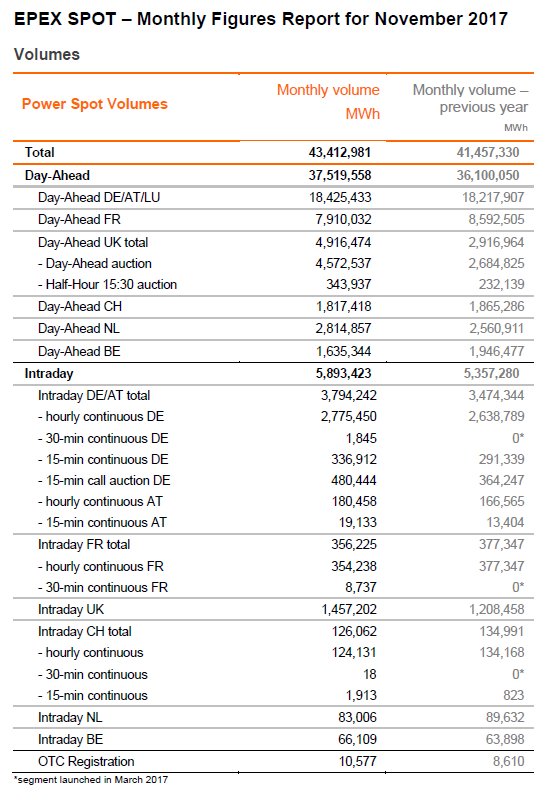Viewport: 550px width, 801px height.
Task: Click the OTC Registration row label
Action: coord(86,761)
